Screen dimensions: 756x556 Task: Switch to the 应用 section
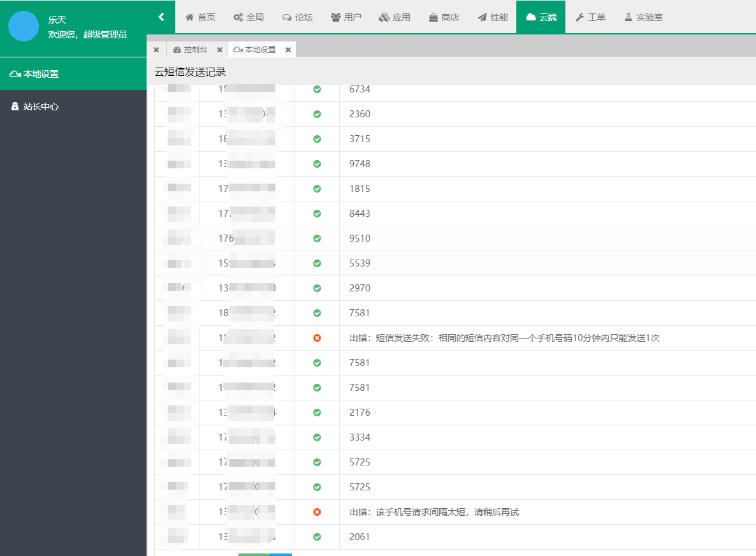[395, 17]
